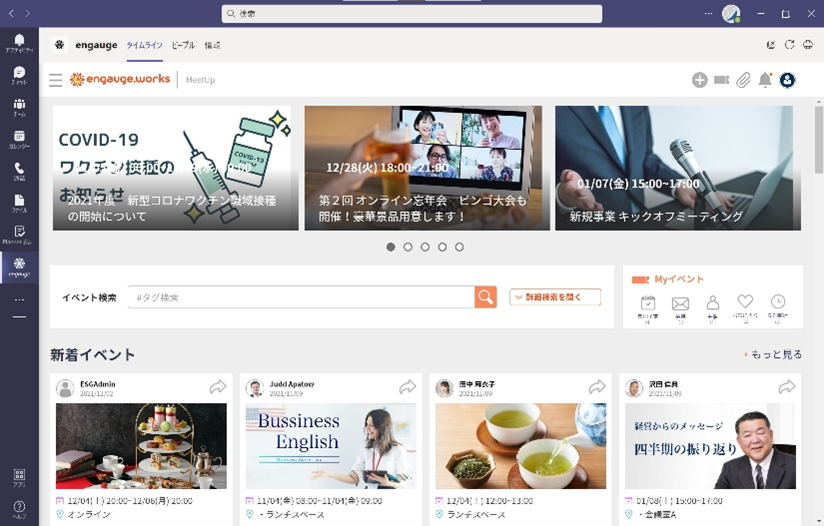Click the plus add event icon
824x526 pixels.
coord(699,80)
